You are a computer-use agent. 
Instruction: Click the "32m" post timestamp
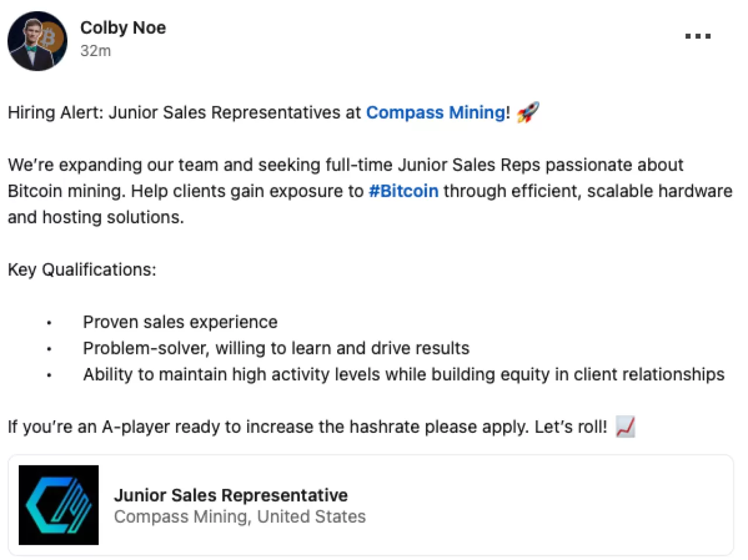coord(95,51)
